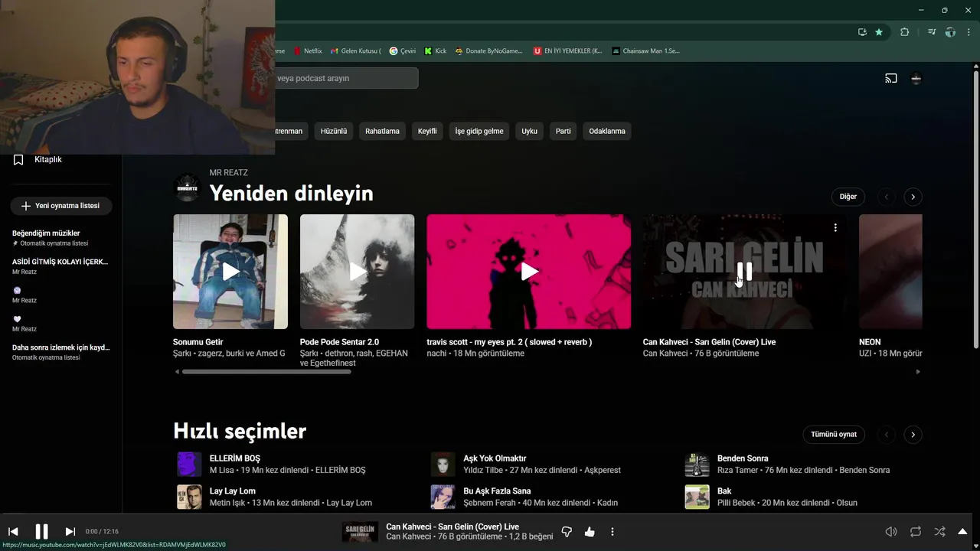The height and width of the screenshot is (551, 980).
Task: Pause Sarı Gelin on its thumbnail card
Action: tap(744, 272)
